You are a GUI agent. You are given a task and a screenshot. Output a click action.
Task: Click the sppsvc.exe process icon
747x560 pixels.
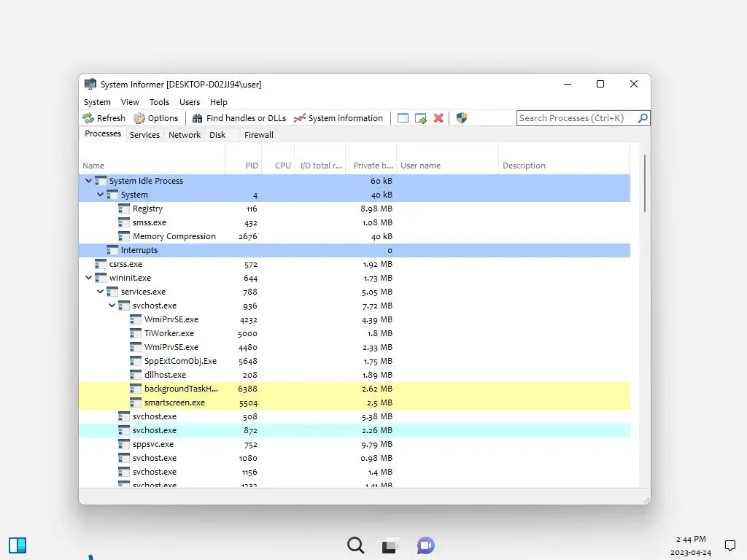point(124,444)
